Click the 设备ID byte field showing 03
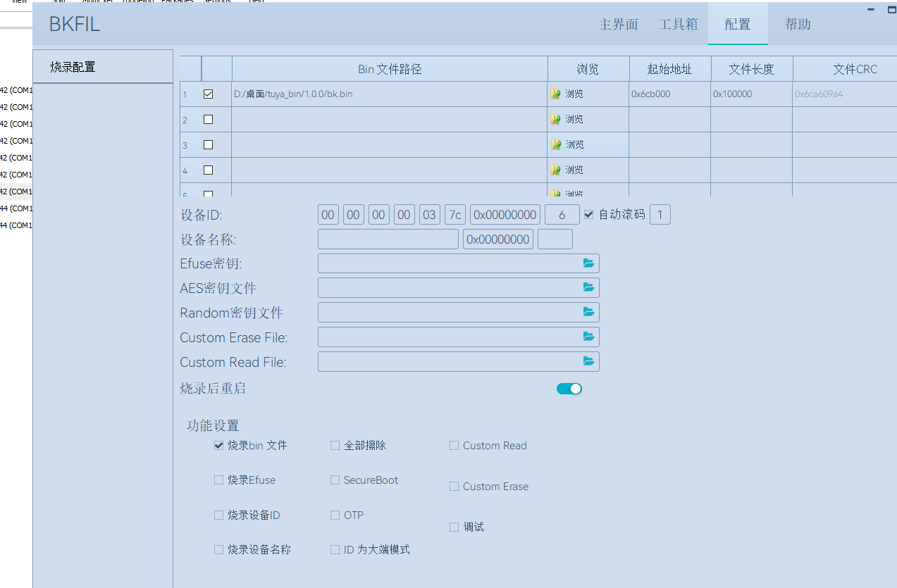The height and width of the screenshot is (588, 897). tap(430, 214)
